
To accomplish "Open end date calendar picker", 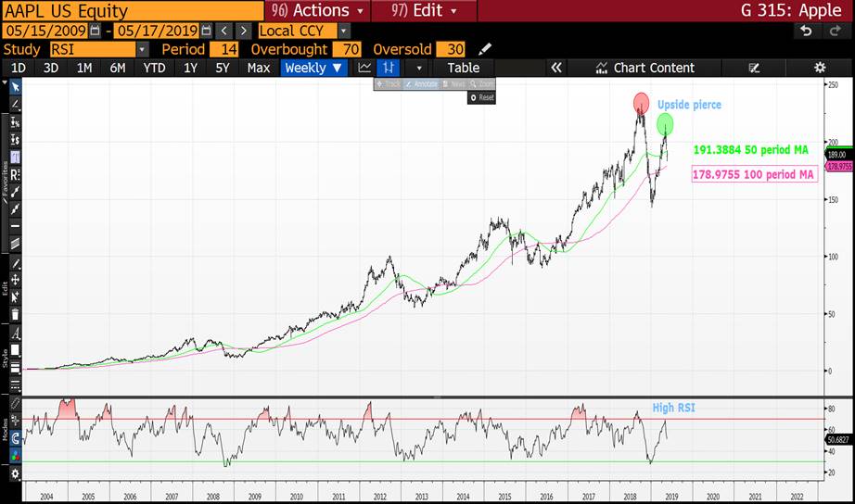I will 206,31.
